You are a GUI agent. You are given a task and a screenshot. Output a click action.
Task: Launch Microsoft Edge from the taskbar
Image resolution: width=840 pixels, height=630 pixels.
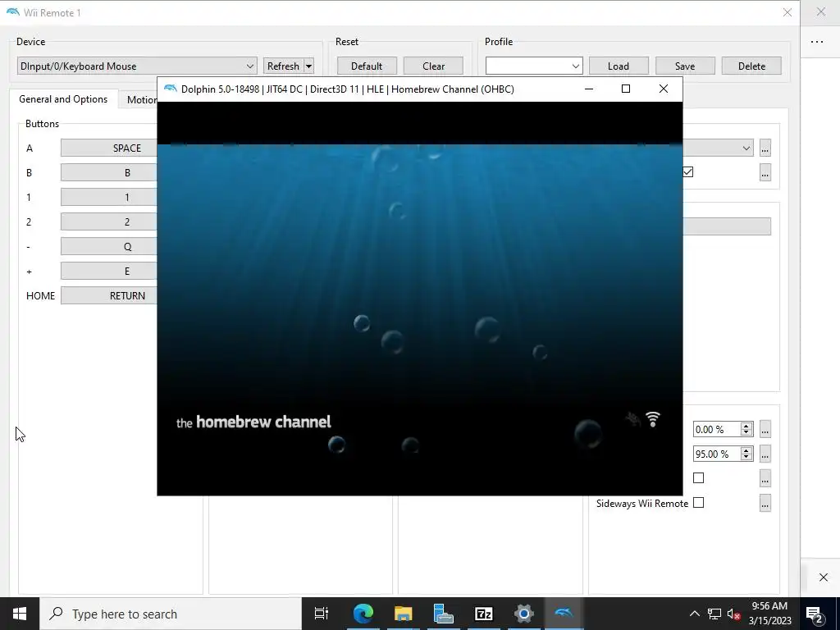pos(363,614)
